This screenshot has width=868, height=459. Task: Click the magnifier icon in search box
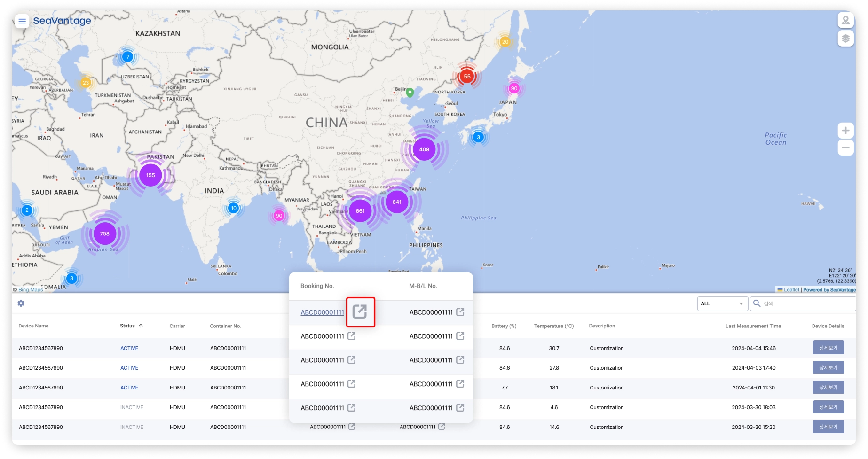[x=757, y=303]
